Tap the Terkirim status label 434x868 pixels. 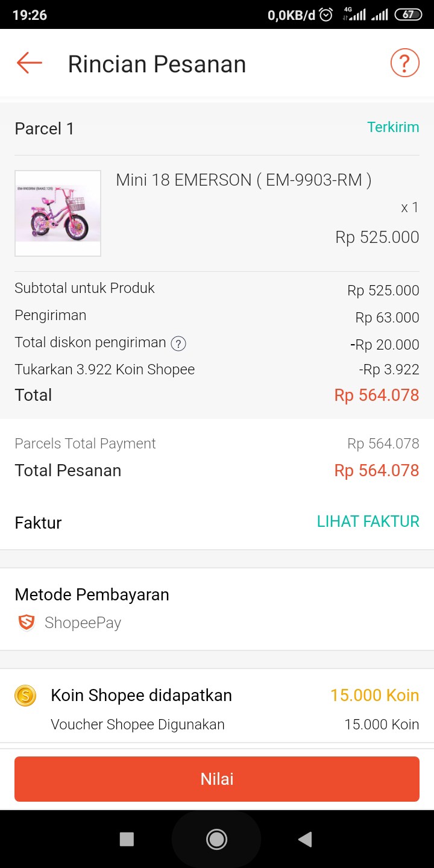[x=393, y=127]
